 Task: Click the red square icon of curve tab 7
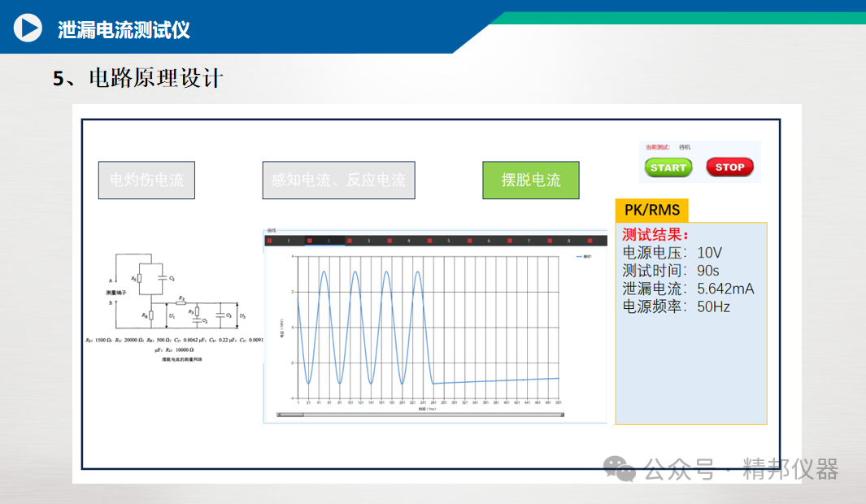pyautogui.click(x=509, y=241)
